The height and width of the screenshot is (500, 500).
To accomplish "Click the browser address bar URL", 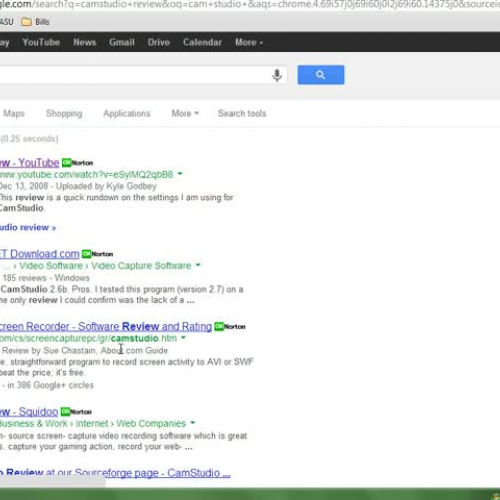I will tap(250, 5).
